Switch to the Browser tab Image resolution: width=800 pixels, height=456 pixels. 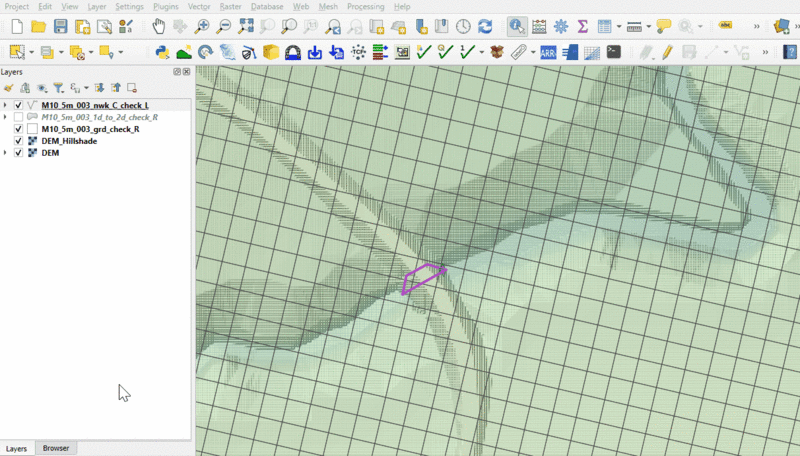56,448
